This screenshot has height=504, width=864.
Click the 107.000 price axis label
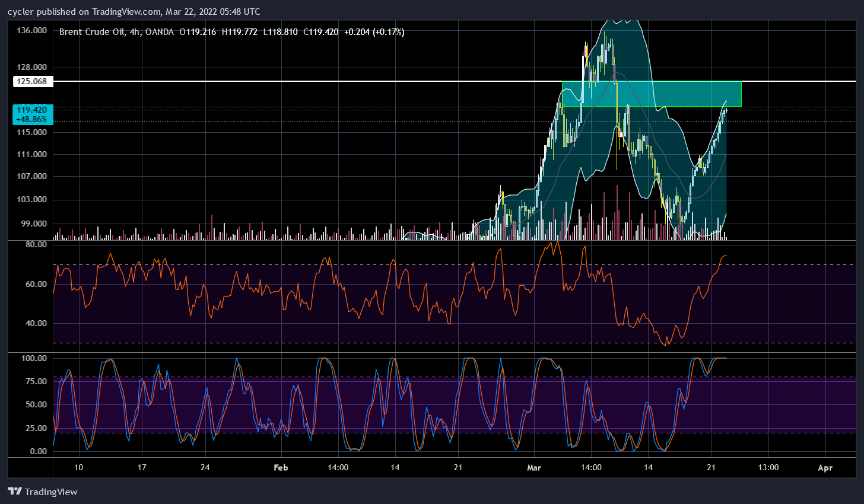tap(31, 176)
